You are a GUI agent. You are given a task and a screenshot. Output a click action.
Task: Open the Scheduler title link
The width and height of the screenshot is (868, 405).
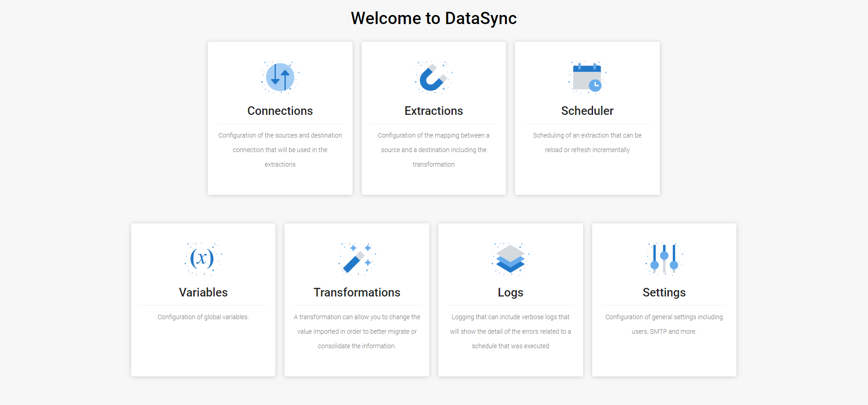[587, 111]
